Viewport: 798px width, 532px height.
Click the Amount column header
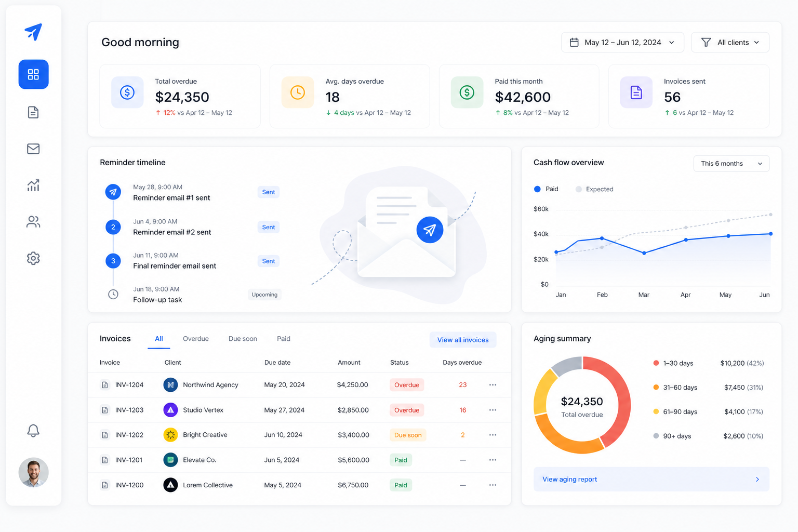click(349, 363)
